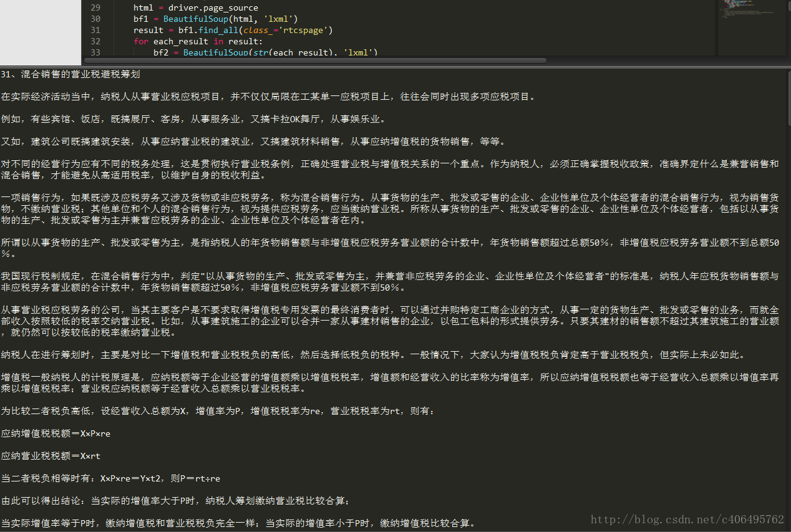Click paragraph starting 我国现行税制规定
The image size is (791, 532).
(391, 282)
